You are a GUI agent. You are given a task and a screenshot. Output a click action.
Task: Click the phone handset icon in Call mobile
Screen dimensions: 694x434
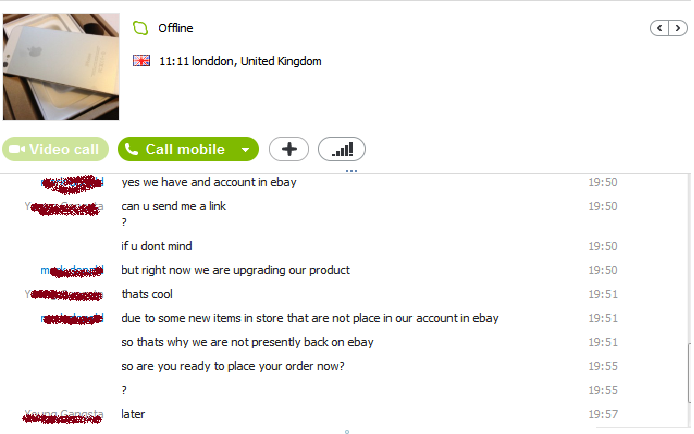(x=131, y=149)
